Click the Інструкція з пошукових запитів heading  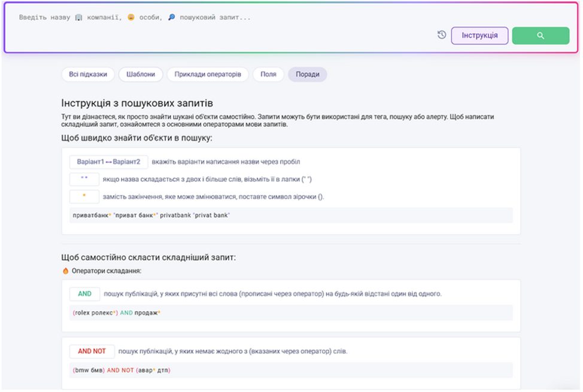click(137, 104)
